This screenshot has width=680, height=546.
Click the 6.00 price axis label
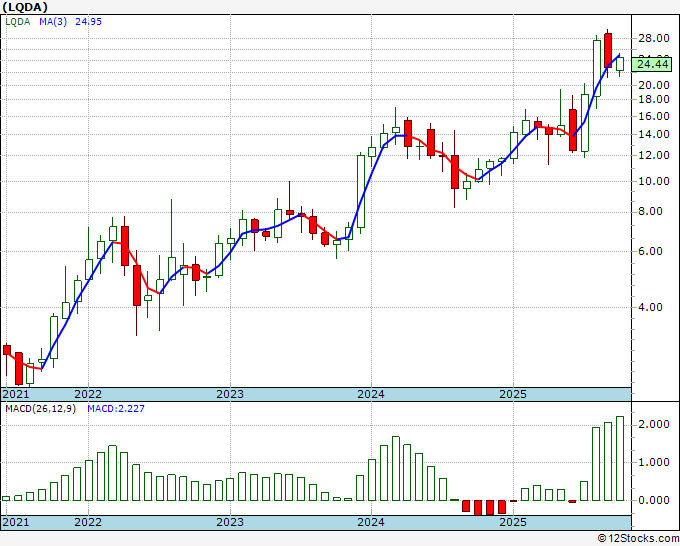pos(651,252)
